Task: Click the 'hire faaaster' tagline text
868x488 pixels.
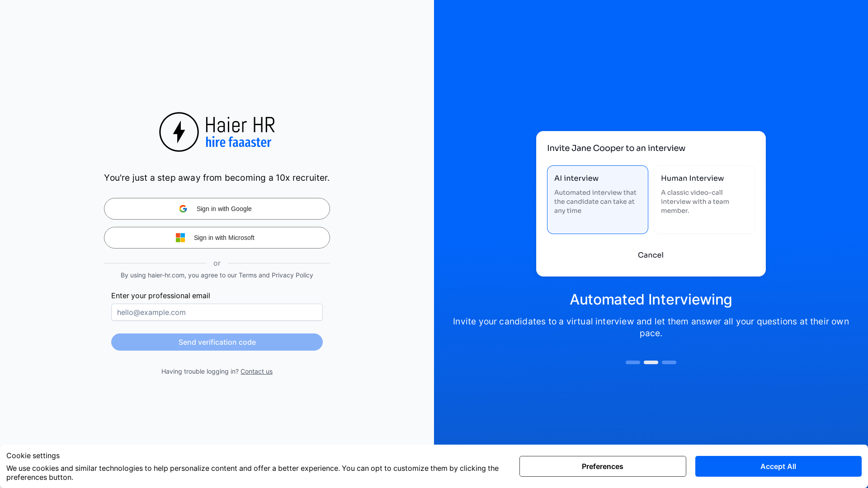Action: (x=238, y=142)
